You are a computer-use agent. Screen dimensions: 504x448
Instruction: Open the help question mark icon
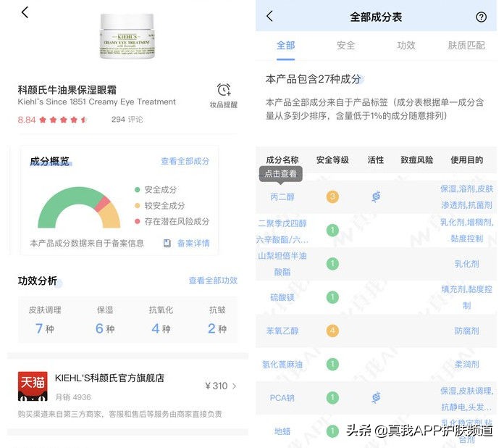(481, 17)
